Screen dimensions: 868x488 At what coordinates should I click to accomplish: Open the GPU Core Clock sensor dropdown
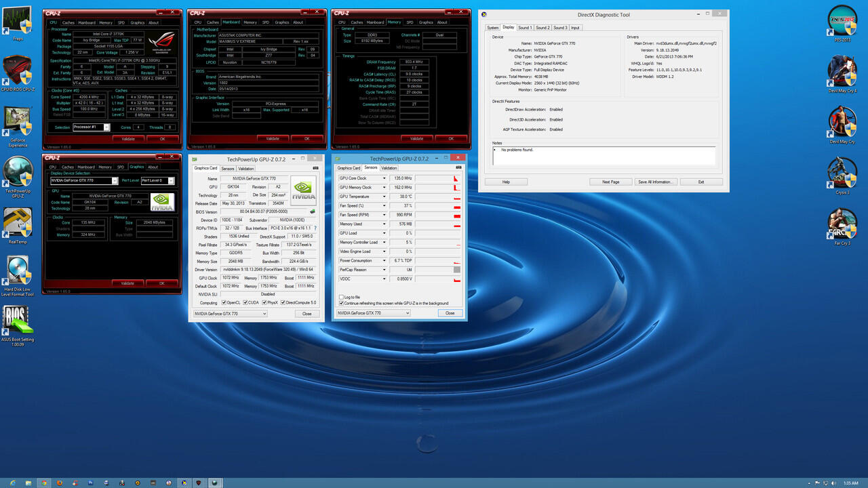coord(384,178)
